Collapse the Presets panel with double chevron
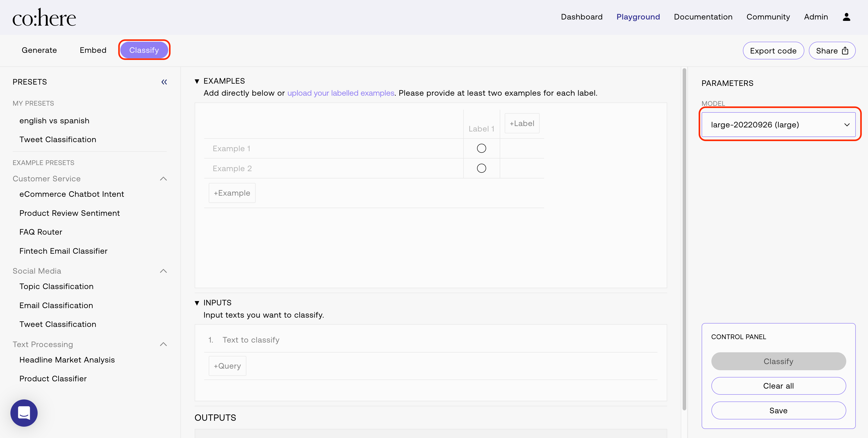This screenshot has height=438, width=868. coord(164,82)
